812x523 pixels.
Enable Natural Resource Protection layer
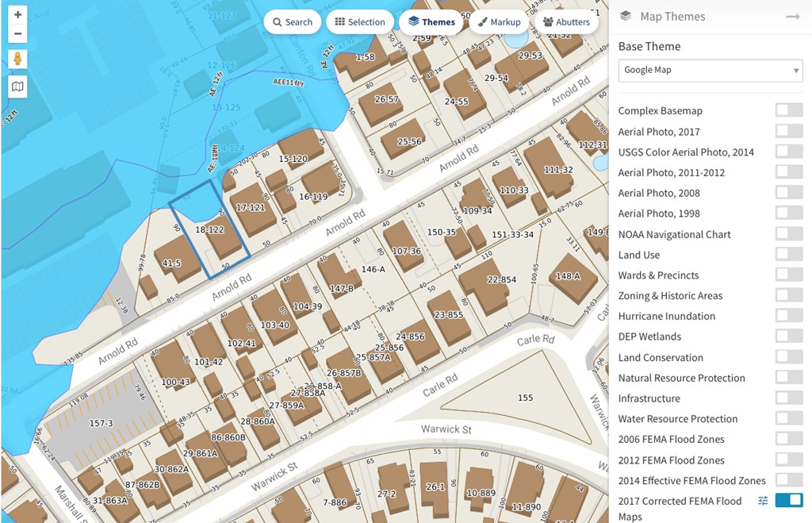pyautogui.click(x=789, y=377)
